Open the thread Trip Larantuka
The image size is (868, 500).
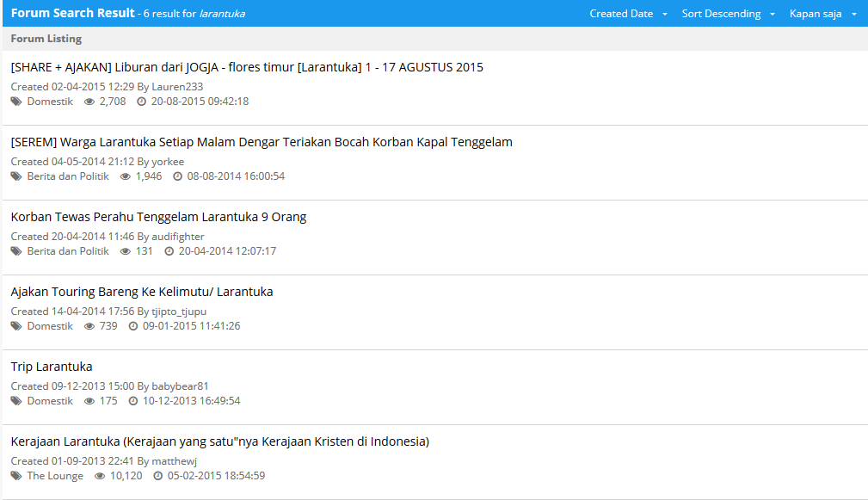pos(51,366)
